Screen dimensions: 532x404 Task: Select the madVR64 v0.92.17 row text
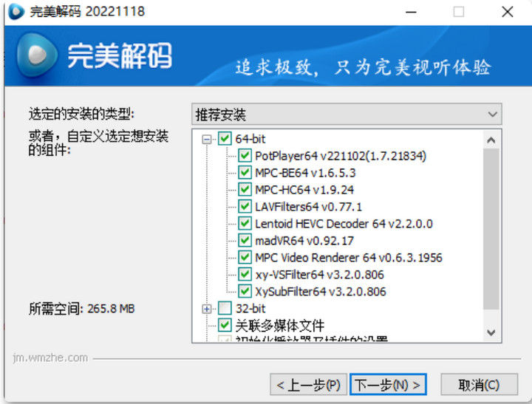304,241
